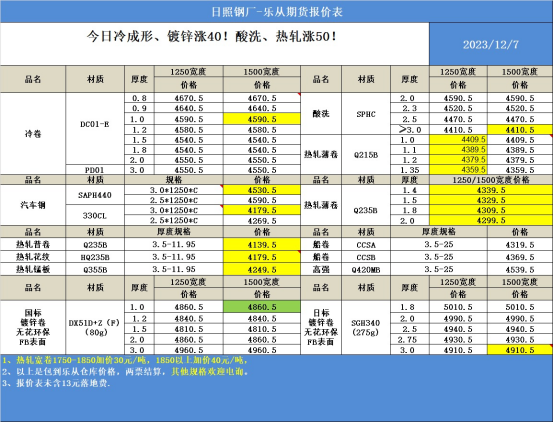This screenshot has height=422, width=553.
Task: Select the date cell 2023/12/7
Action: 491,44
